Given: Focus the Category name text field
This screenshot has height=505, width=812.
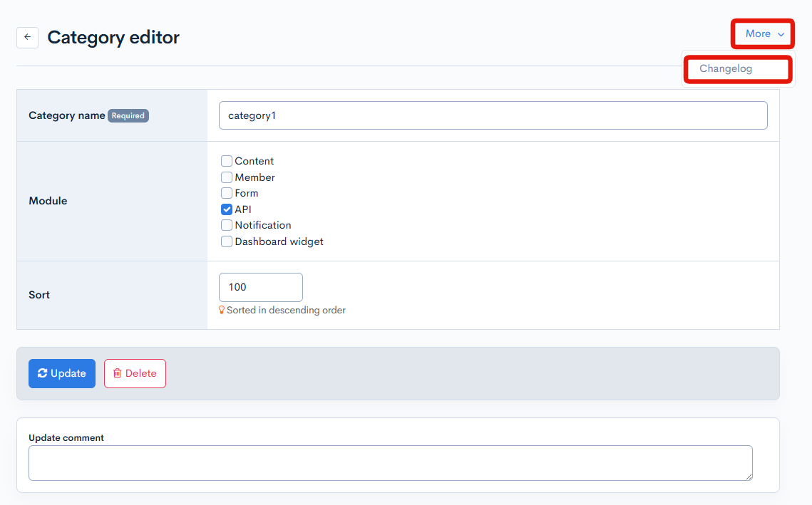Looking at the screenshot, I should pyautogui.click(x=493, y=115).
